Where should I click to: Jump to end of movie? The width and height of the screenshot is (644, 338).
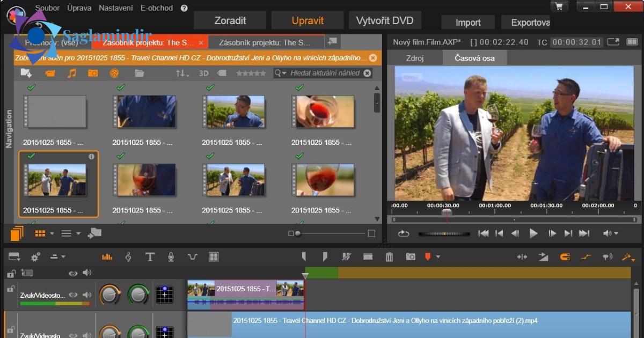584,233
